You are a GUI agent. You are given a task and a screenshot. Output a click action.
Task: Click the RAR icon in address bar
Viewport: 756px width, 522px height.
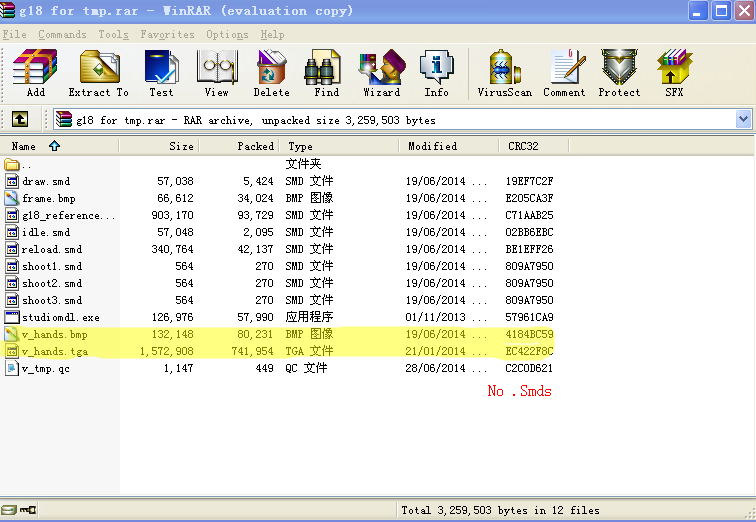[64, 119]
